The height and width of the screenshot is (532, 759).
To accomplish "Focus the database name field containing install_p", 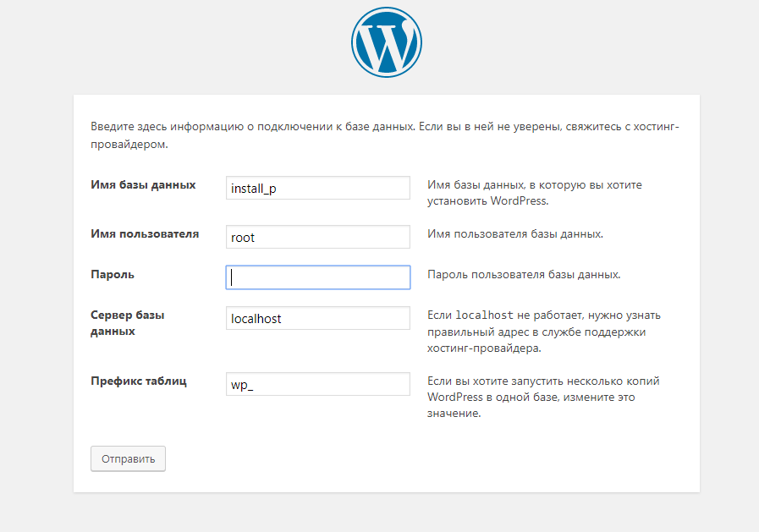I will click(318, 188).
